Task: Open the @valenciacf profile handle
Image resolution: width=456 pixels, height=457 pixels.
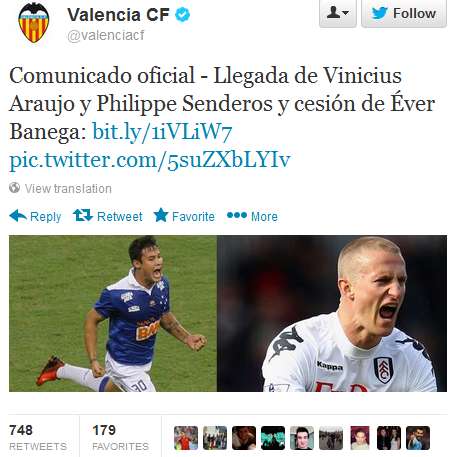Action: pyautogui.click(x=106, y=35)
